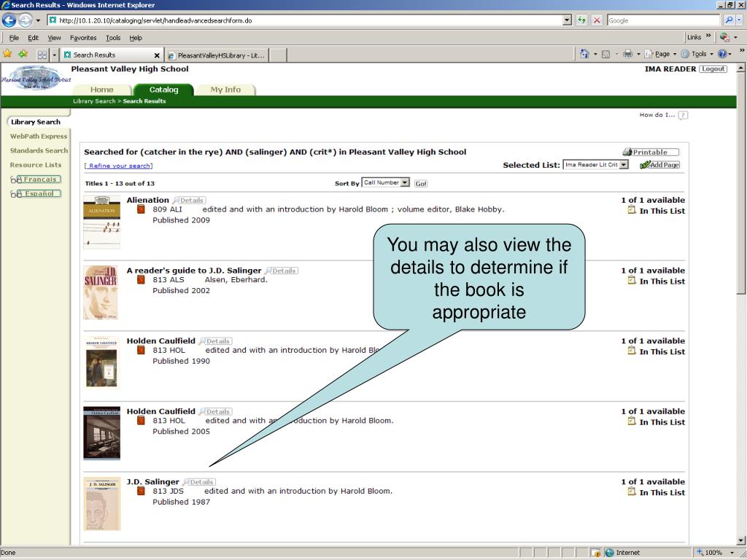The height and width of the screenshot is (560, 747).
Task: Click the J.D. Salinger book cover thumbnail
Action: [102, 504]
